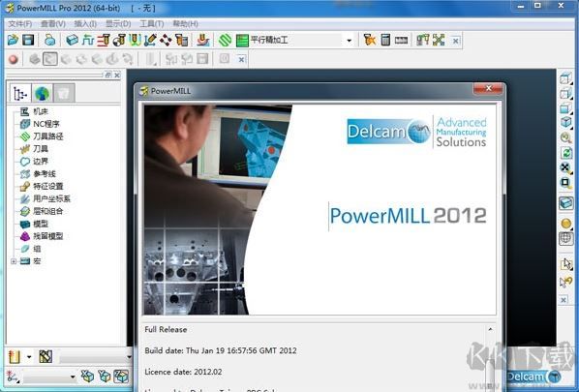Open the tool type dropdown arrow
This screenshot has height=392, width=579.
29,357
